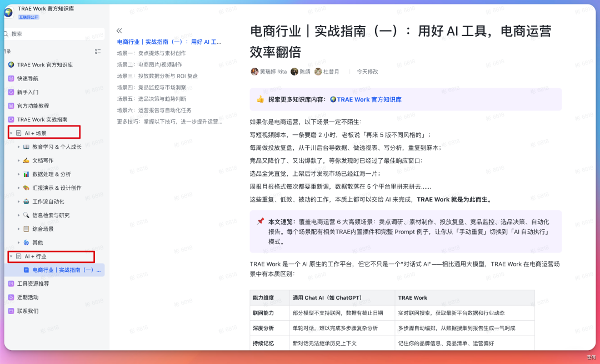Click the AI + 场景 document icon
This screenshot has height=364, width=600.
(x=18, y=133)
